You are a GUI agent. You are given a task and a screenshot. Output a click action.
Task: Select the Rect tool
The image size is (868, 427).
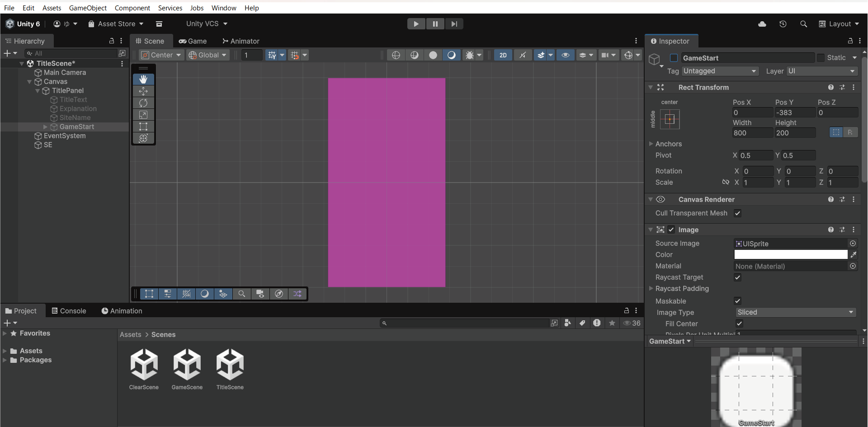pyautogui.click(x=143, y=127)
